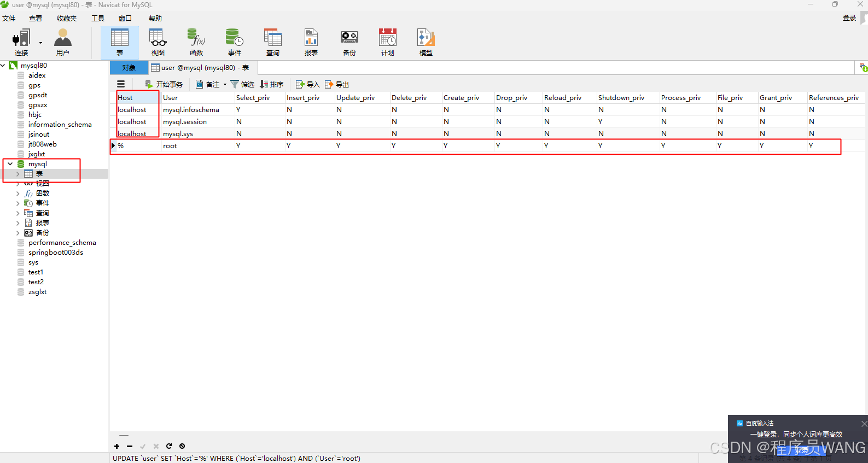Open the 工具 (Tools) menu
The height and width of the screenshot is (463, 868).
point(98,18)
